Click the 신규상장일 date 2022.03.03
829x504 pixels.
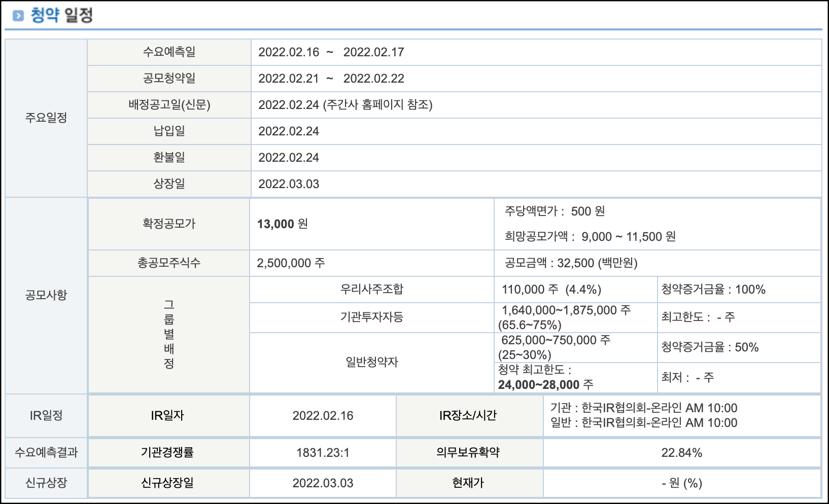tap(323, 483)
